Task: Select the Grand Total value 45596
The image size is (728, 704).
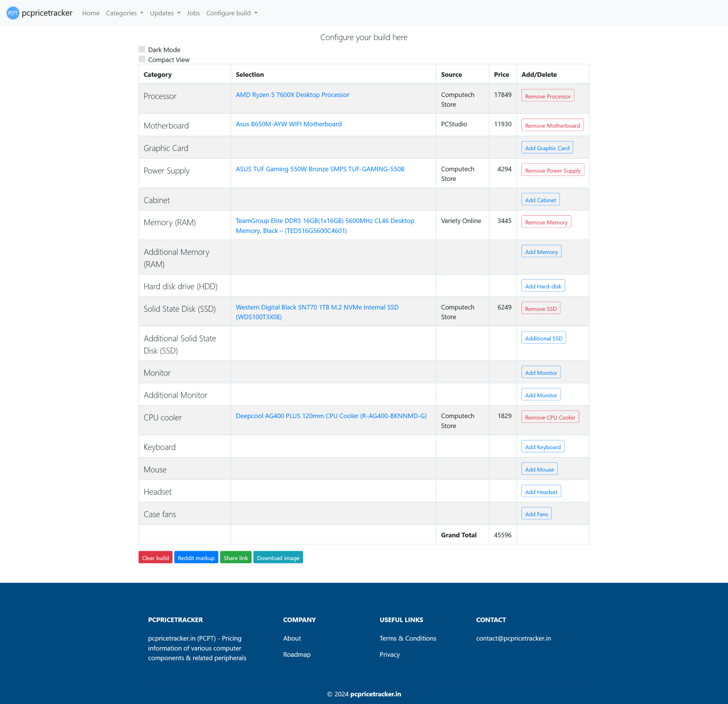Action: (x=502, y=535)
